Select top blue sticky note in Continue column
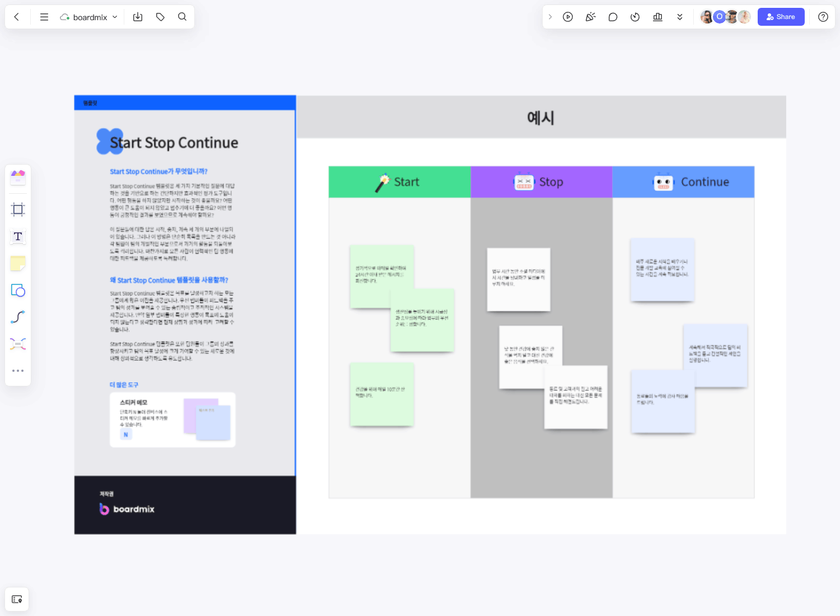 pos(662,269)
